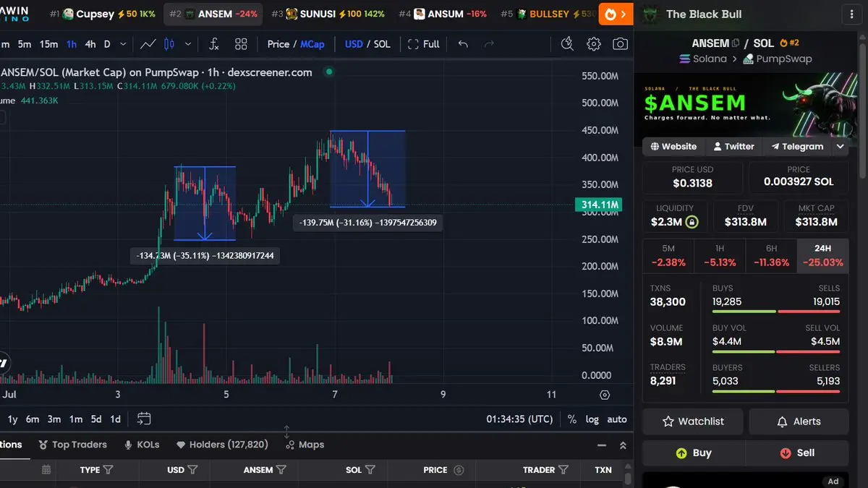
Task: Open trending token #4 ANSUM
Action: pos(443,14)
